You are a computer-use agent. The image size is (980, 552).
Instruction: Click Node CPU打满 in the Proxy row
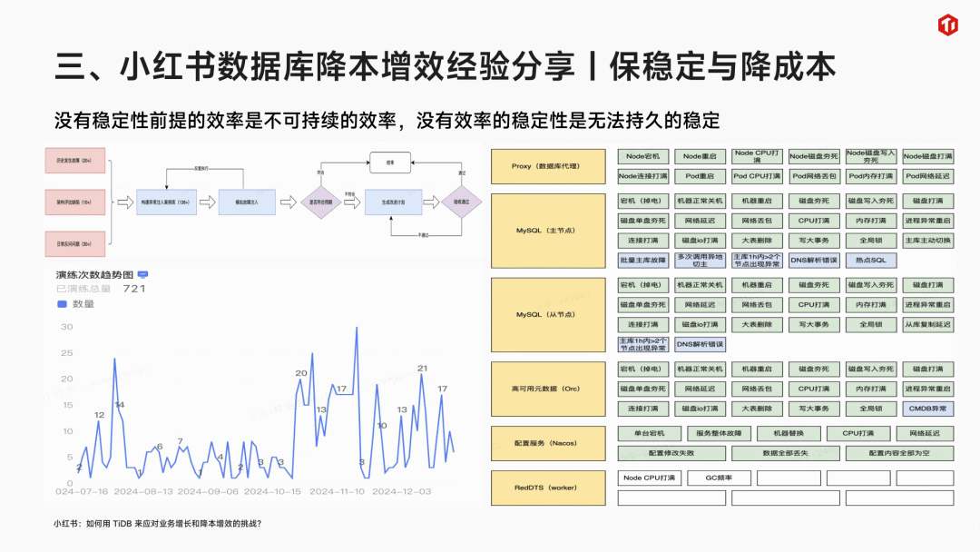pyautogui.click(x=757, y=156)
